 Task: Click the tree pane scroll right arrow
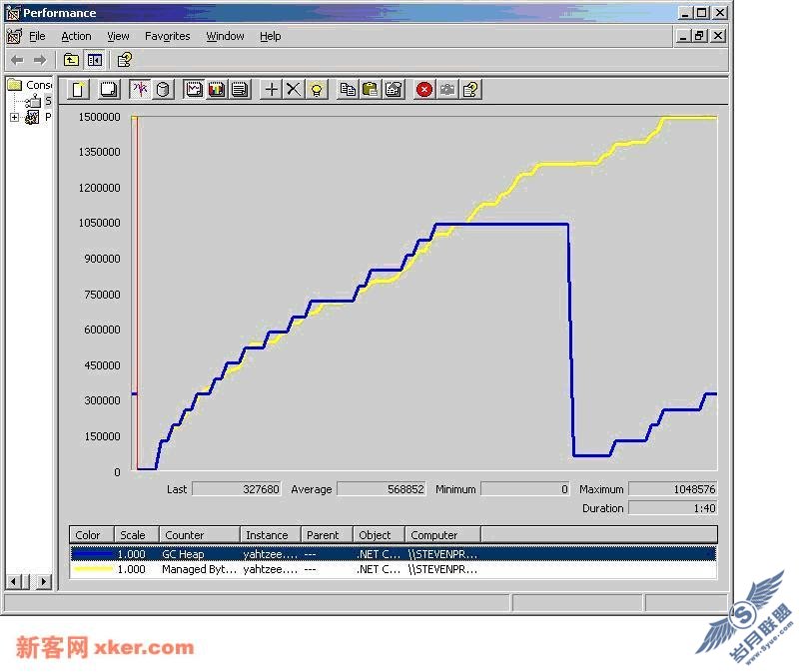(x=42, y=581)
